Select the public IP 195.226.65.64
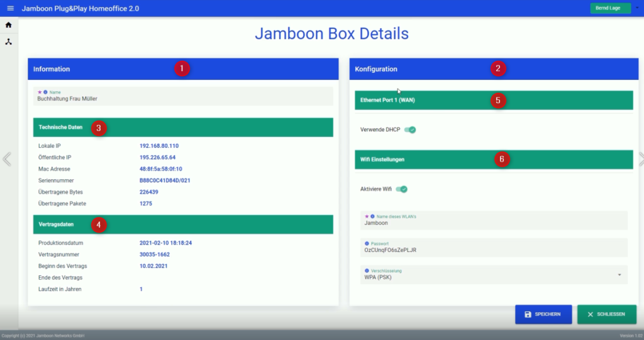 coord(157,157)
